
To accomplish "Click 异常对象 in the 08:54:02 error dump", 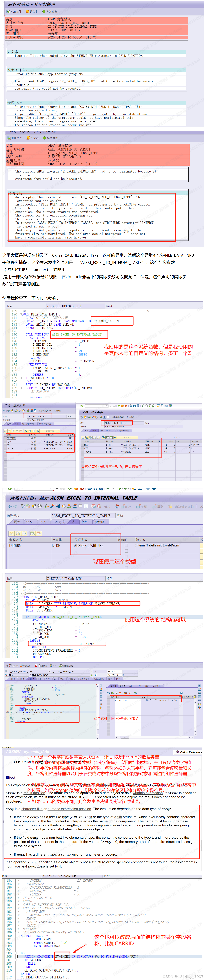I will click(x=51, y=138).
